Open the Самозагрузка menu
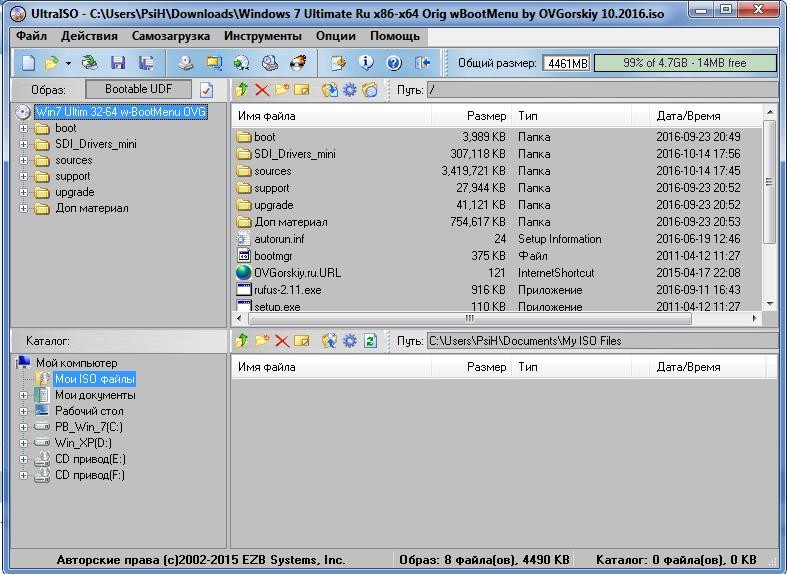787x574 pixels. (x=171, y=36)
